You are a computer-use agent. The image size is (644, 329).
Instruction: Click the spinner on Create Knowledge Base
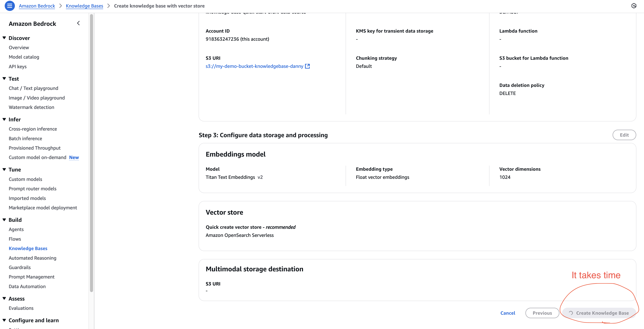pyautogui.click(x=571, y=313)
